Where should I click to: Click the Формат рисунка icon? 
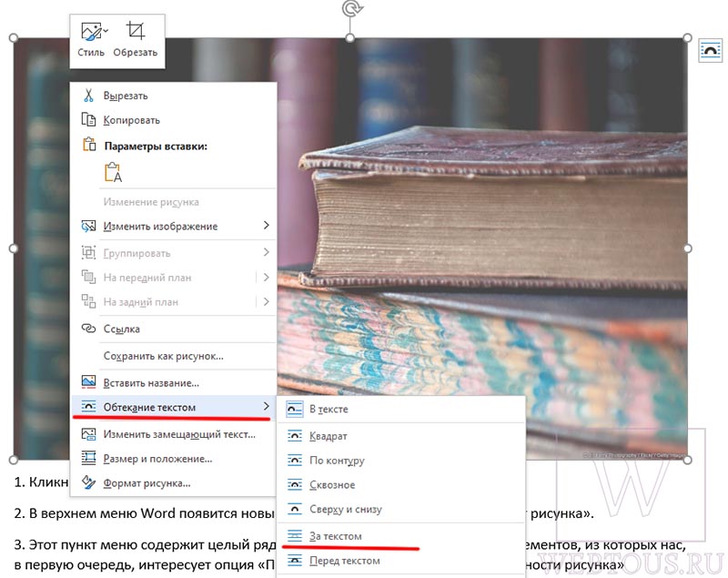88,482
